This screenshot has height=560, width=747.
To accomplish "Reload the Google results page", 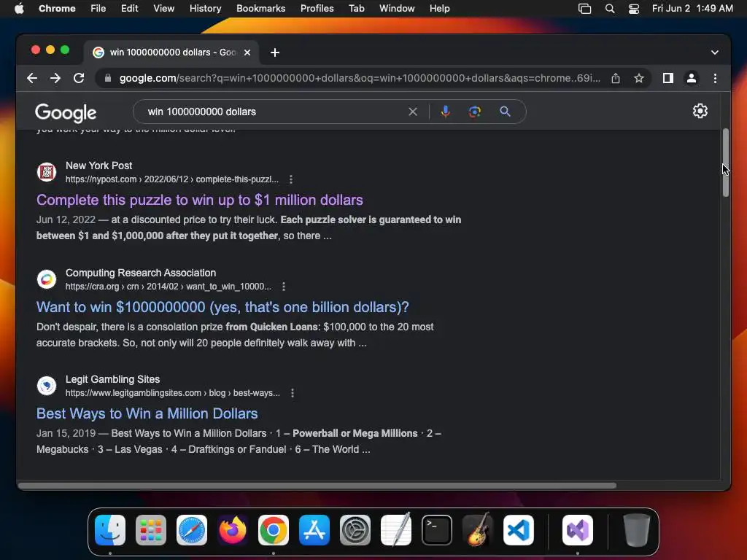I will point(79,78).
